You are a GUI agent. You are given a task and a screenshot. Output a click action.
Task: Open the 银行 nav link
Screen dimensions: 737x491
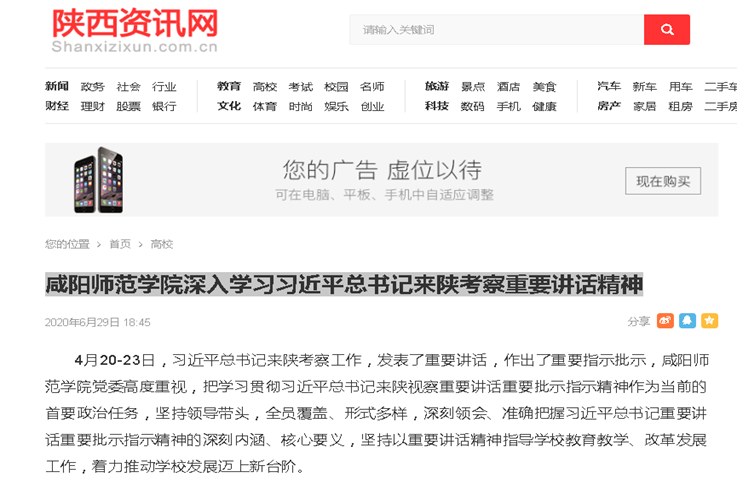tap(164, 106)
